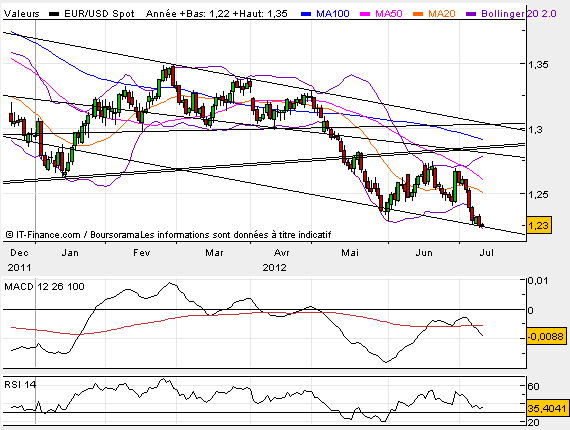Click the black EUR/USD Spot legend swatch
Screen dimensions: 570x430
(x=54, y=14)
